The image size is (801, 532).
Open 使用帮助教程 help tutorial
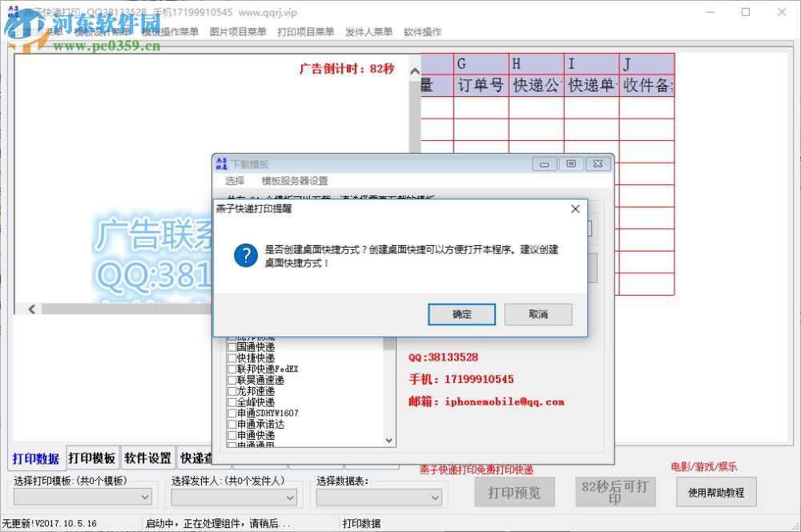[716, 492]
